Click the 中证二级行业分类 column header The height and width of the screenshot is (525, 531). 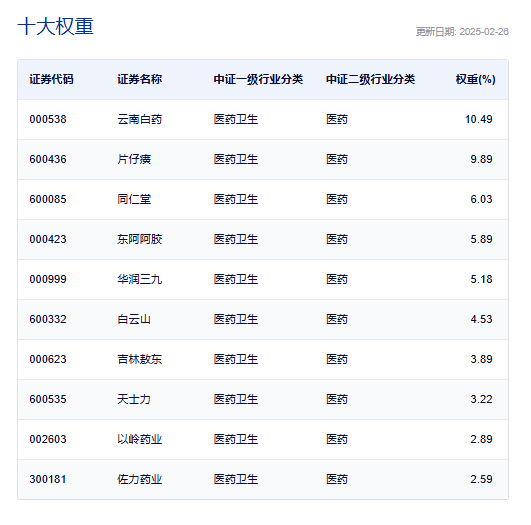pyautogui.click(x=370, y=80)
